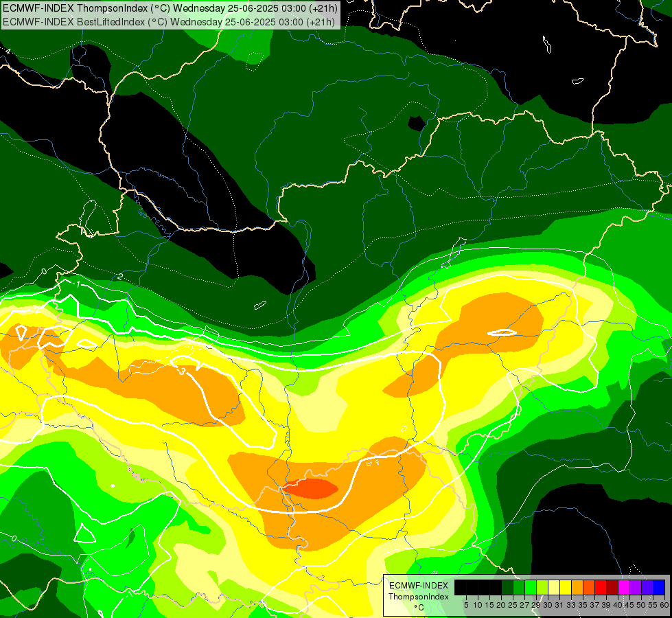Select the yellow-green 29–30 legend swatch
This screenshot has height=618, width=672.
[x=542, y=587]
